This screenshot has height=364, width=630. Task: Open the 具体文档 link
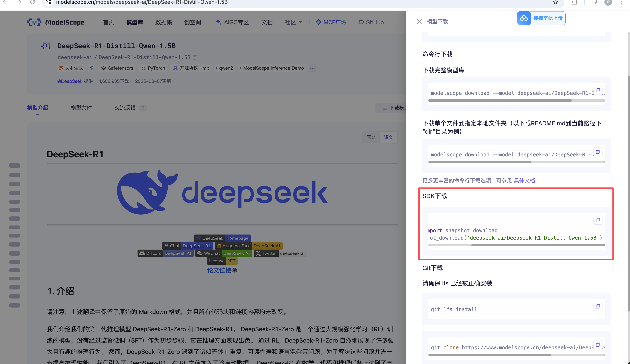pos(524,180)
